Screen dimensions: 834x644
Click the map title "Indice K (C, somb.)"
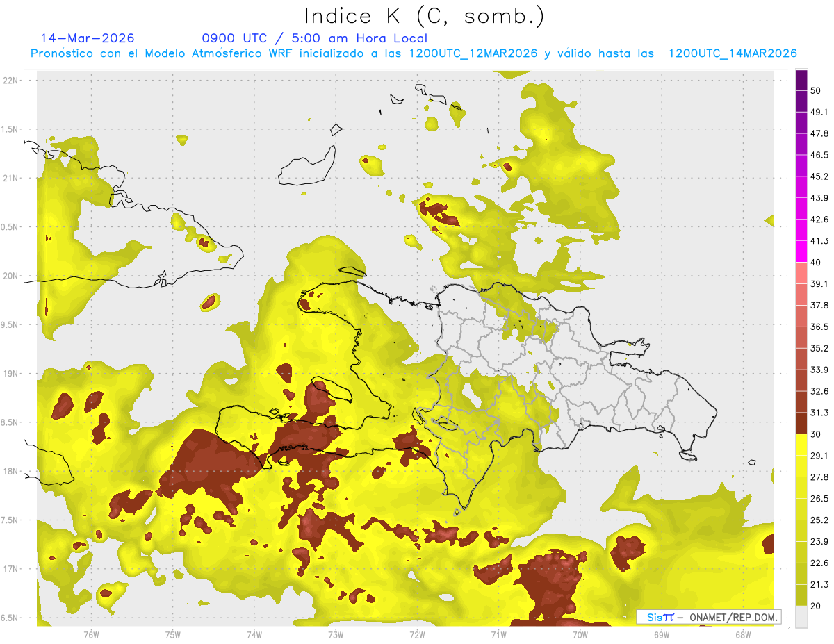pyautogui.click(x=424, y=16)
